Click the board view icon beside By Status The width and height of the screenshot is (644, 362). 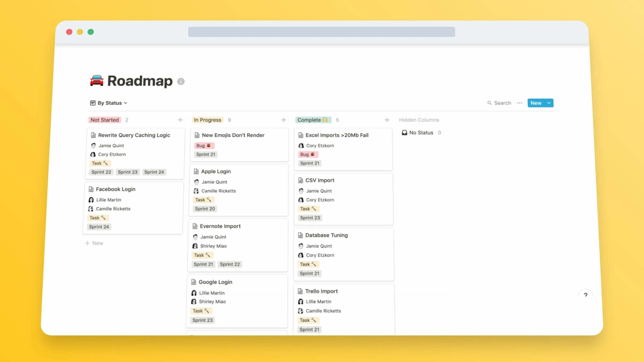point(93,103)
